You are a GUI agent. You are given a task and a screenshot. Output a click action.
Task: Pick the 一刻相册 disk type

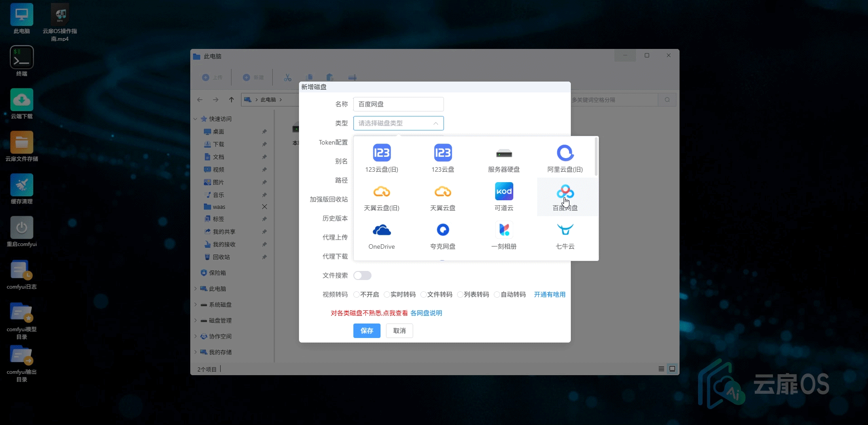pos(504,235)
